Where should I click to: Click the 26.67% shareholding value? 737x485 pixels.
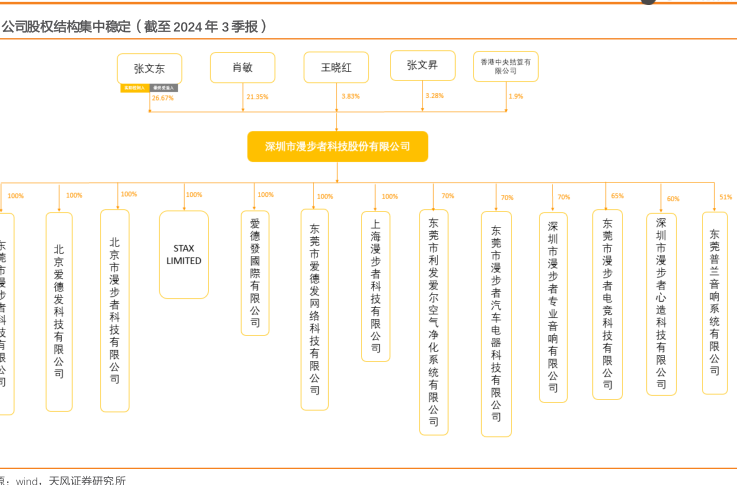click(x=163, y=98)
